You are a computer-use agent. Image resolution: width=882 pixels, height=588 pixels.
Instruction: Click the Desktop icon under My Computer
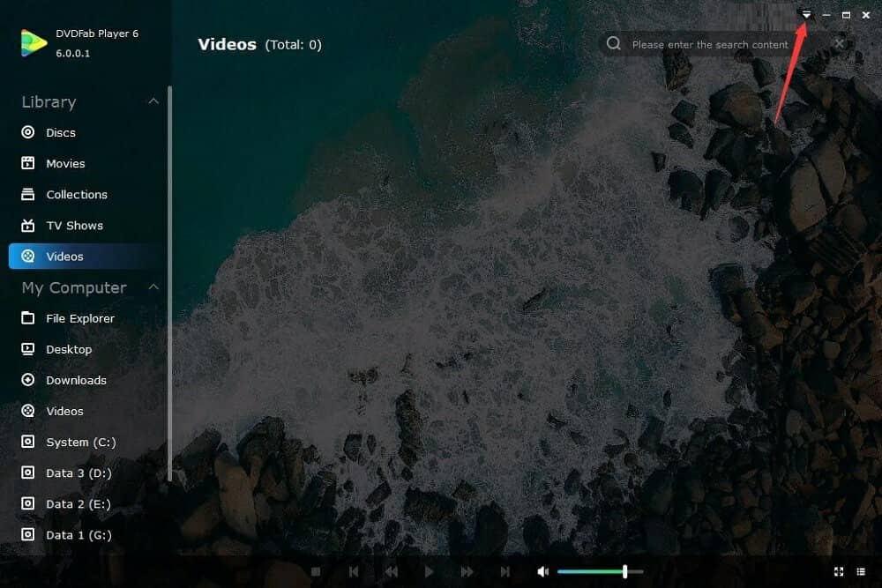(x=27, y=349)
